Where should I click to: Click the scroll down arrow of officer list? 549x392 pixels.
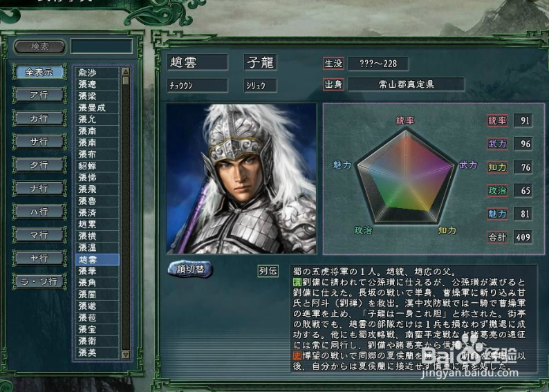(126, 355)
